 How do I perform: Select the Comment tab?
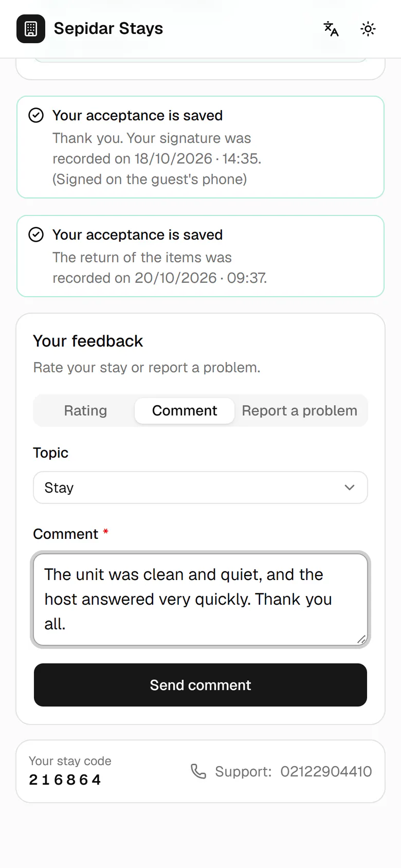185,410
